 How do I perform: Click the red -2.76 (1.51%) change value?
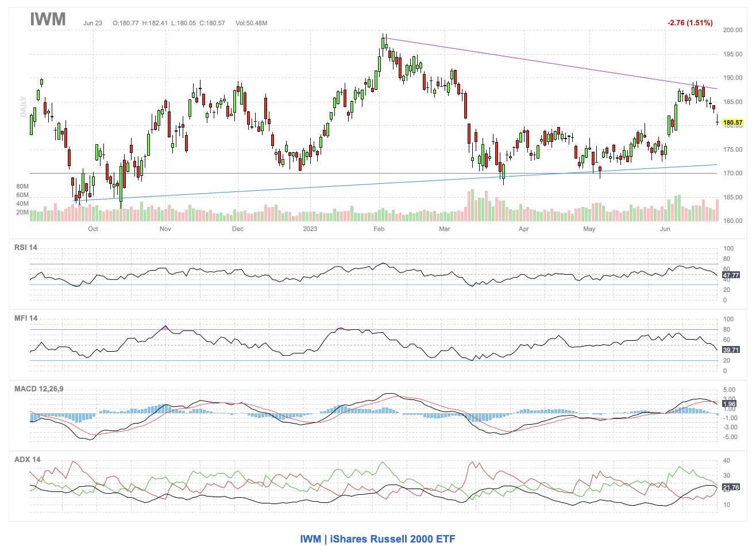point(689,23)
